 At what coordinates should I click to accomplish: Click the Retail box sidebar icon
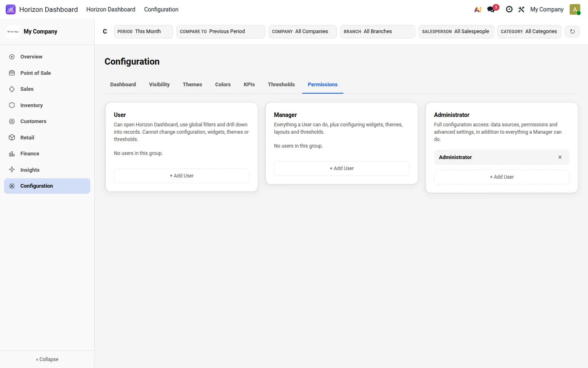point(12,137)
